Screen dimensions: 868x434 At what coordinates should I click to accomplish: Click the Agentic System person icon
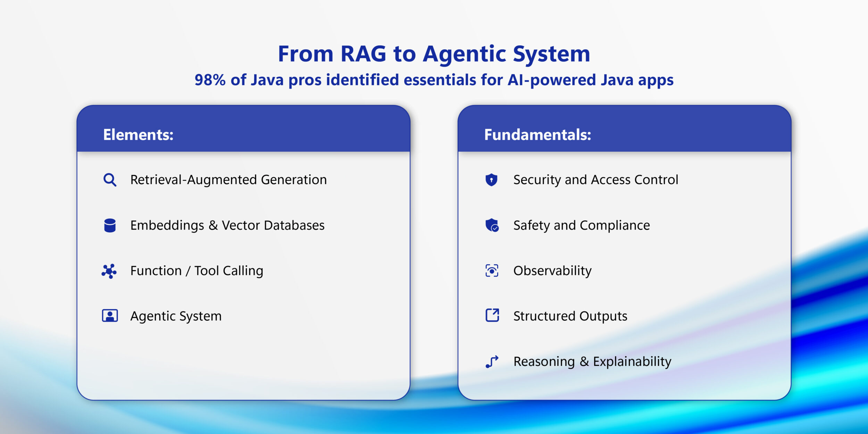(x=110, y=316)
